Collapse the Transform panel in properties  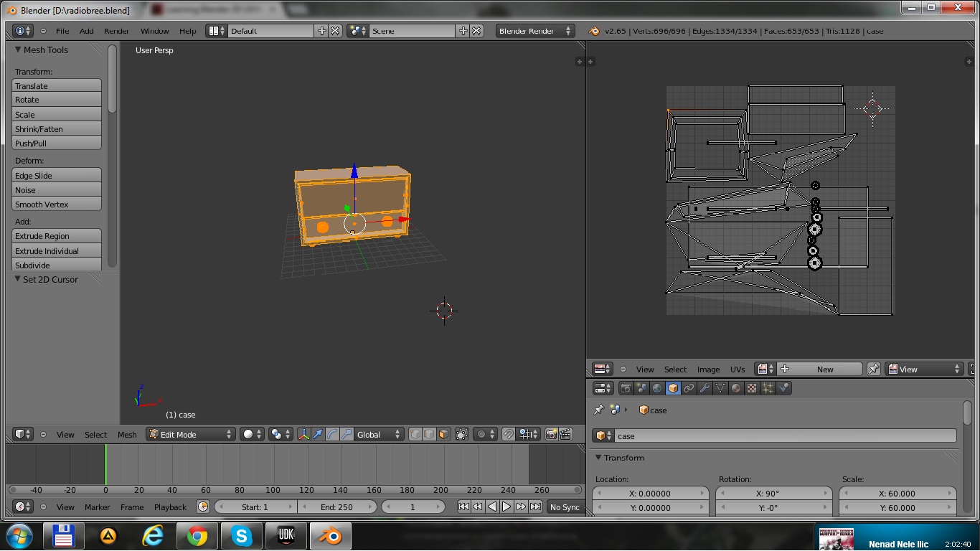[x=599, y=457]
